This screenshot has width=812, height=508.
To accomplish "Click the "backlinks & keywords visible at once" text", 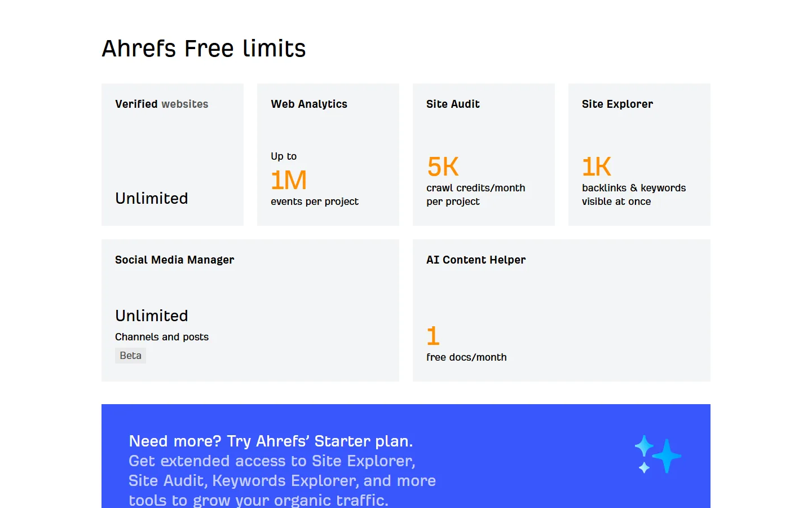I will pyautogui.click(x=634, y=195).
